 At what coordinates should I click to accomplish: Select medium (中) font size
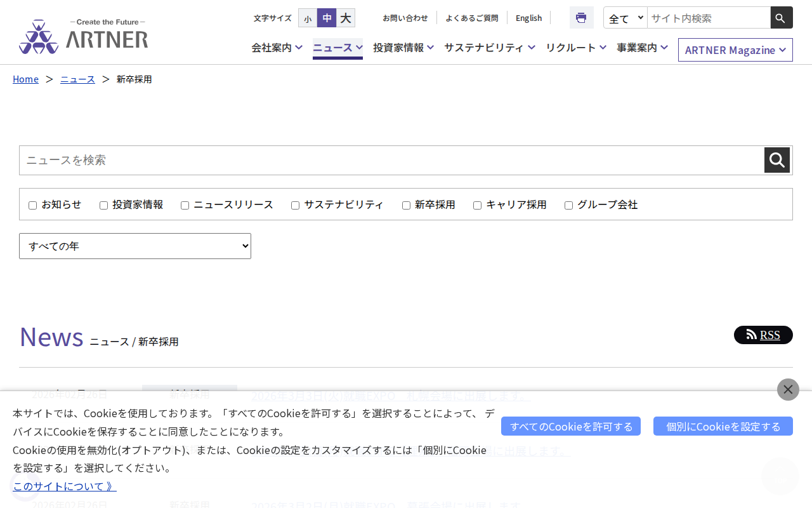click(327, 18)
